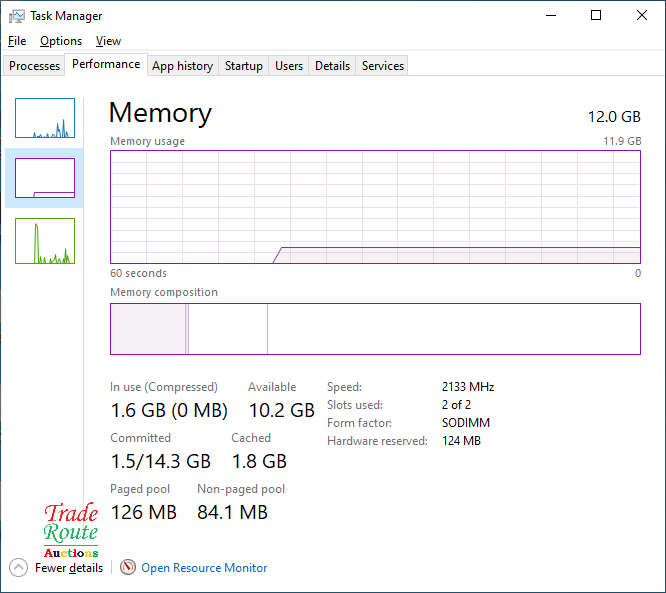Select the CPU usage thumbnail graph

pos(45,118)
